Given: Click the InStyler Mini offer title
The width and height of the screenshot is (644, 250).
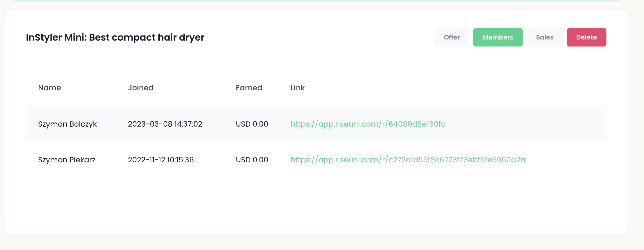Looking at the screenshot, I should 115,37.
